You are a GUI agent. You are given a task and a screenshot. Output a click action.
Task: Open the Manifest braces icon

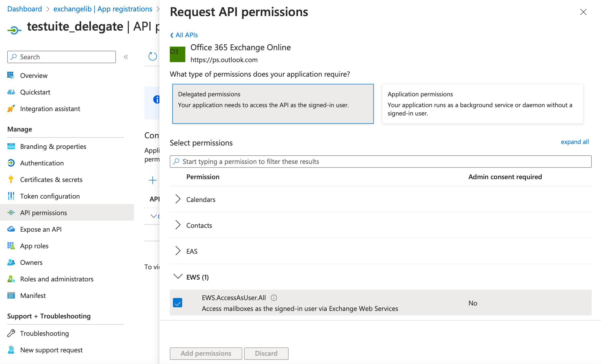11,295
